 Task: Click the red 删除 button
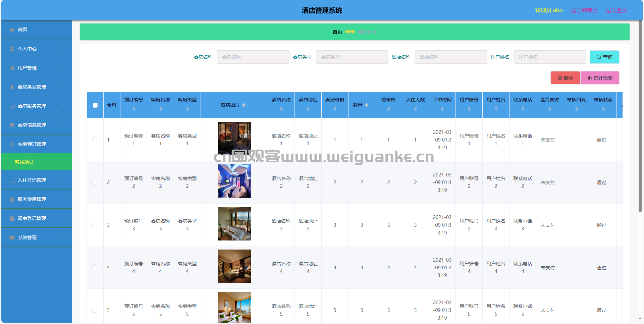click(x=565, y=78)
